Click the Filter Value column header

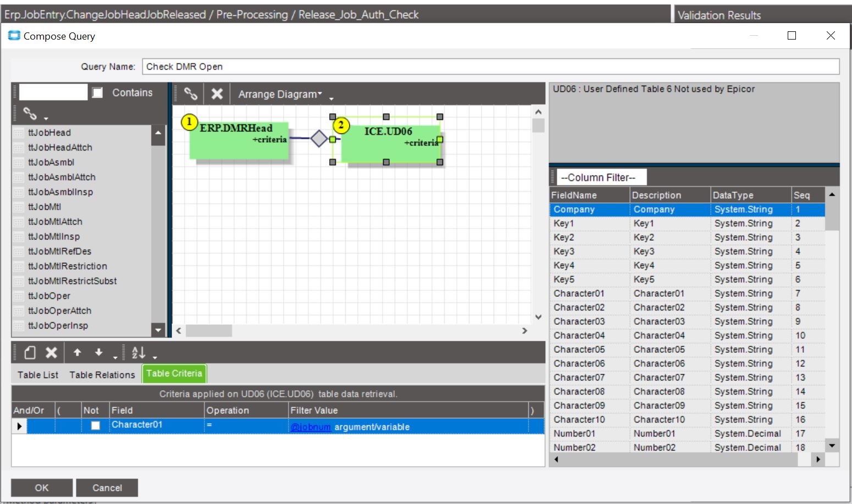point(408,410)
